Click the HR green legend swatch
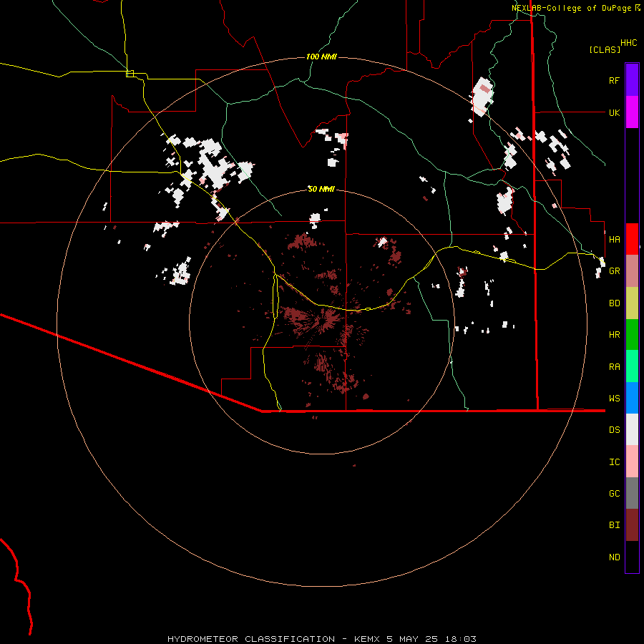644x644 pixels. 632,334
